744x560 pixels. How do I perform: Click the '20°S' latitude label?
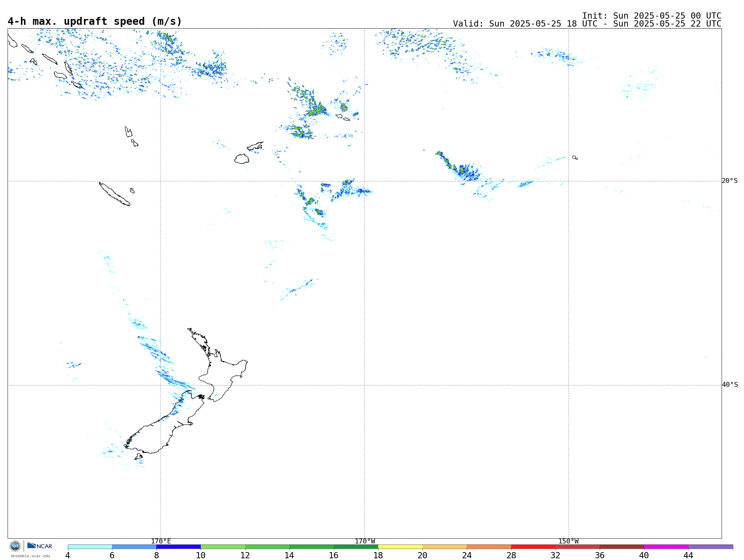point(730,181)
